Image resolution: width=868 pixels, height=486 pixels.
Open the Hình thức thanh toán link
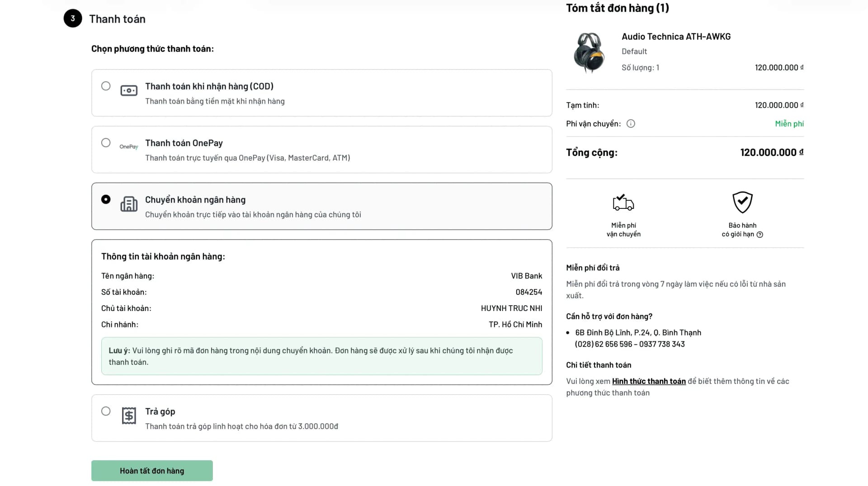coord(649,381)
